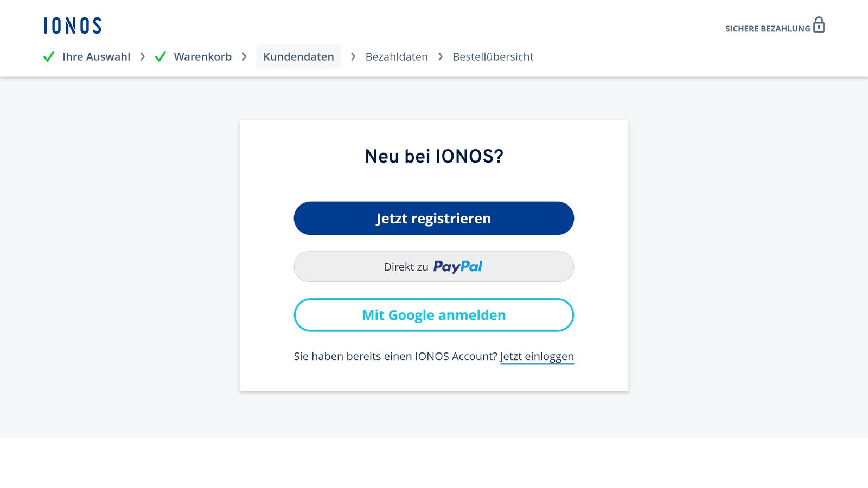
Task: Click the green checkmark beside Warenkorb
Action: (x=160, y=56)
